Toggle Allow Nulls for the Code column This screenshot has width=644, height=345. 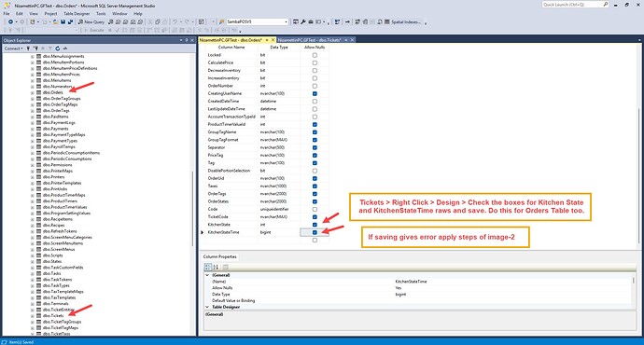point(315,209)
